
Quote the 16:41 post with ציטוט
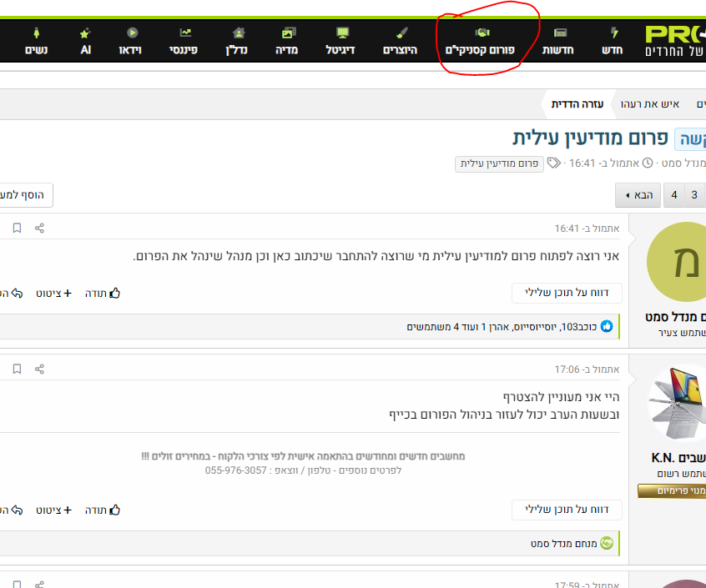tap(53, 294)
